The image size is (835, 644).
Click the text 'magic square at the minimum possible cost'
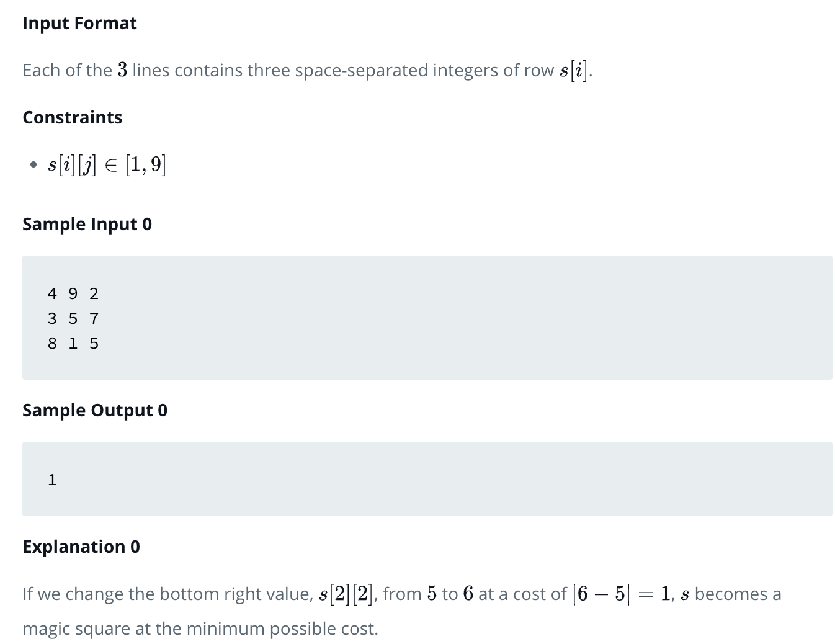[199, 628]
